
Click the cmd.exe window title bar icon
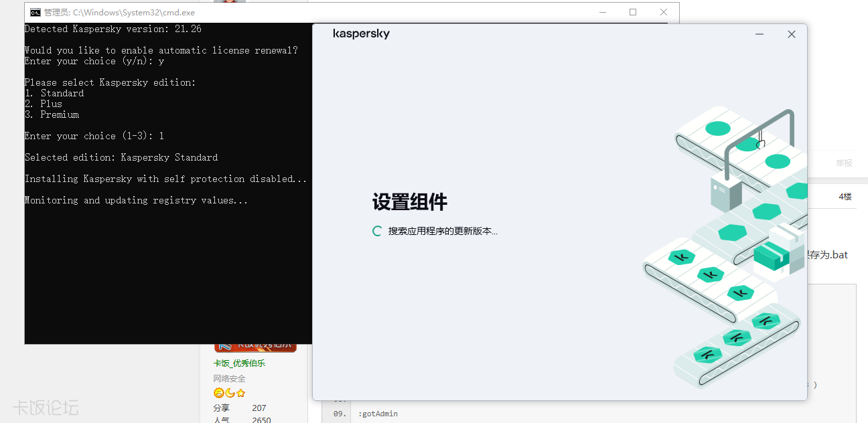pos(35,12)
